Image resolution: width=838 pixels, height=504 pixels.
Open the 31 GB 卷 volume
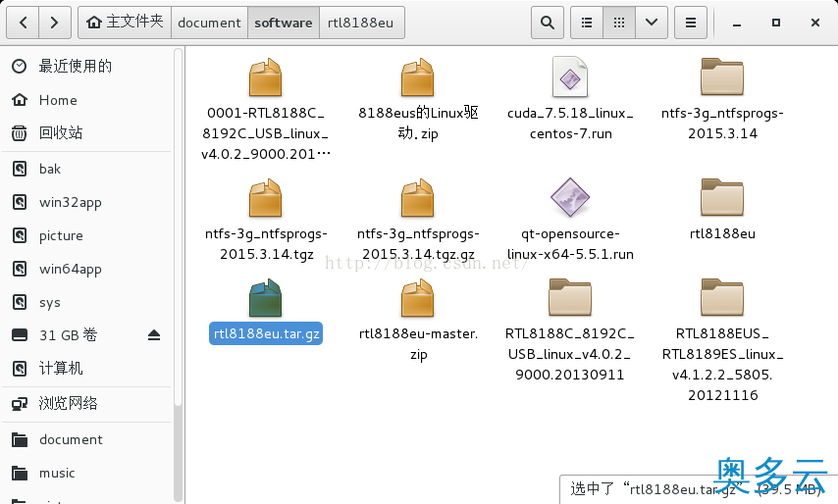coord(69,335)
